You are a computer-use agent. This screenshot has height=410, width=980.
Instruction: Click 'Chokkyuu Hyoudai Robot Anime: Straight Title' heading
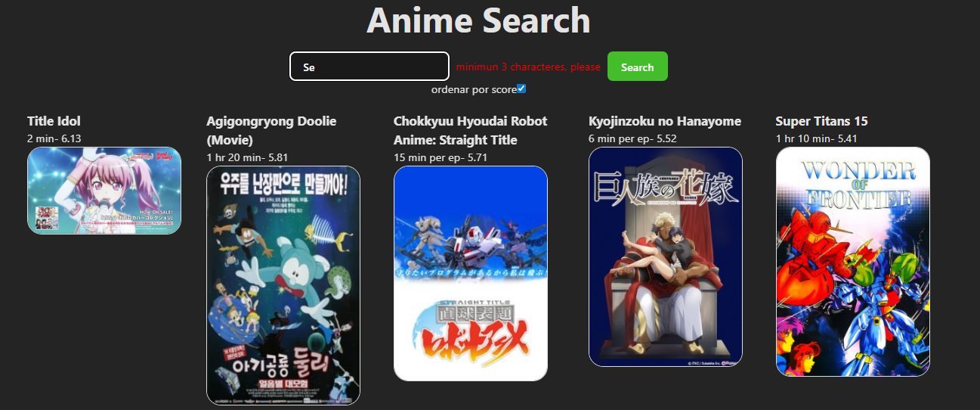tap(471, 130)
